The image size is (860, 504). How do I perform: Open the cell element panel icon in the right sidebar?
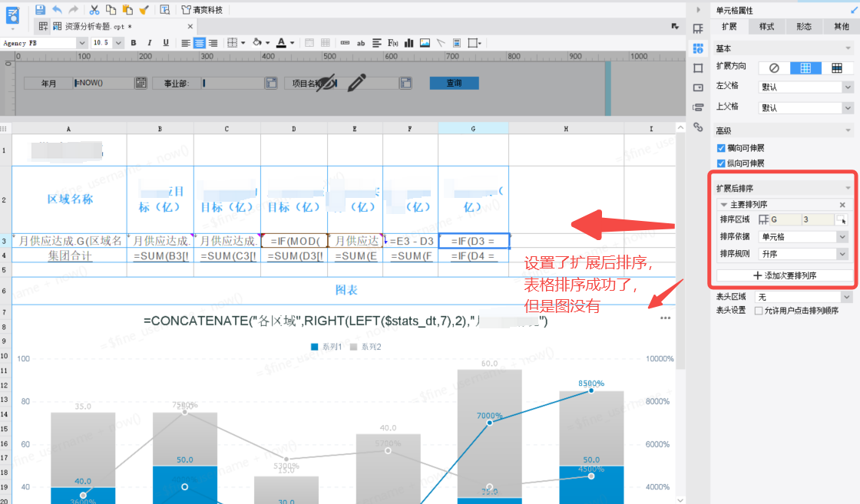tap(698, 29)
